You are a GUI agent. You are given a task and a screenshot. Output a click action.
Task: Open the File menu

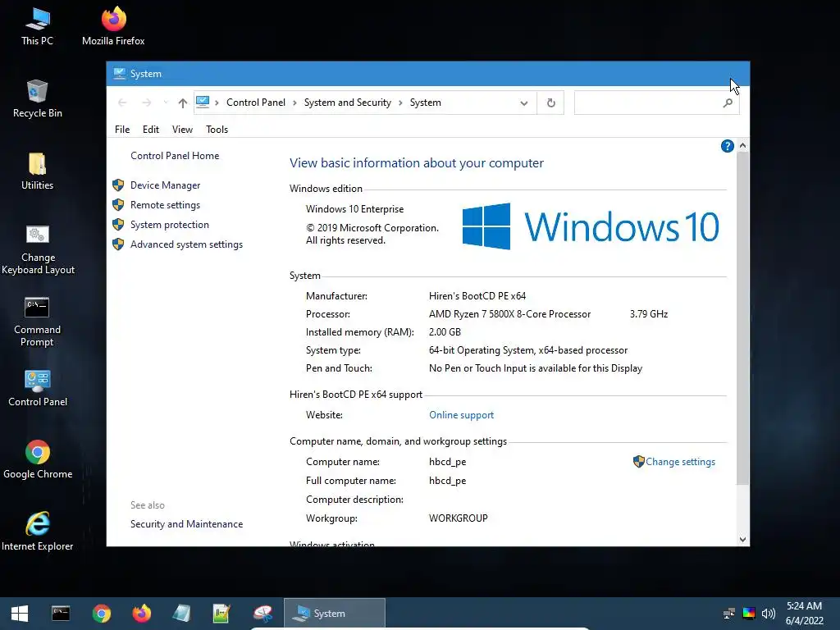click(x=122, y=130)
